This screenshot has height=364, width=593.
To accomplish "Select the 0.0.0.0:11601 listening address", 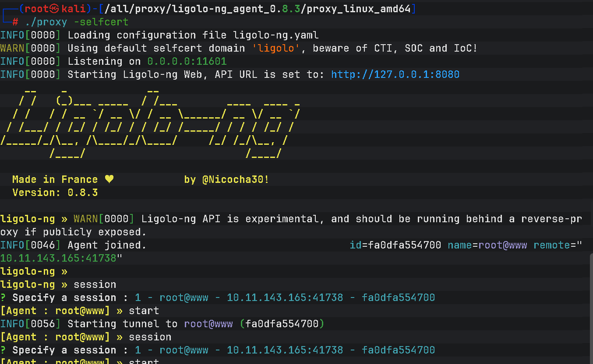I will point(187,61).
